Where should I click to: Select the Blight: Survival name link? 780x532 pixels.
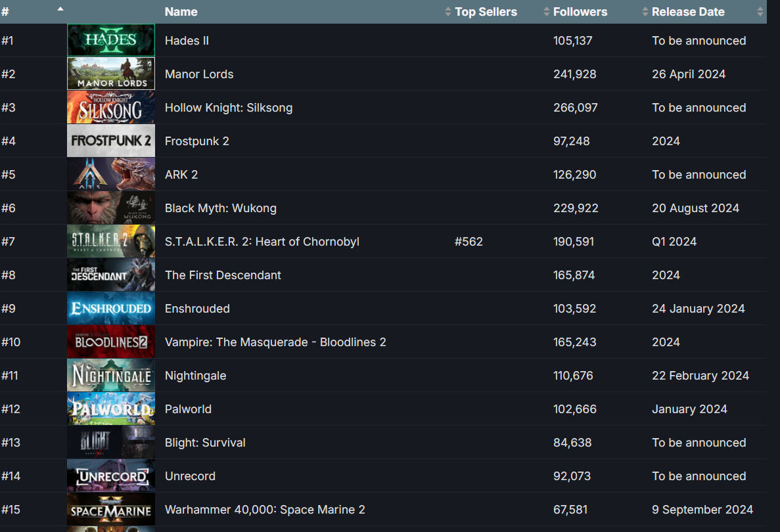coord(205,442)
